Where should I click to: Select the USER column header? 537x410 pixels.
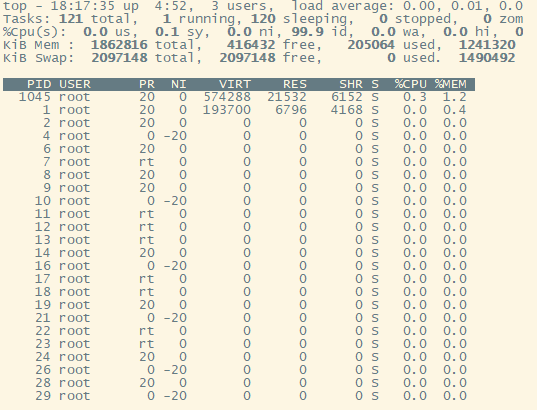(75, 84)
